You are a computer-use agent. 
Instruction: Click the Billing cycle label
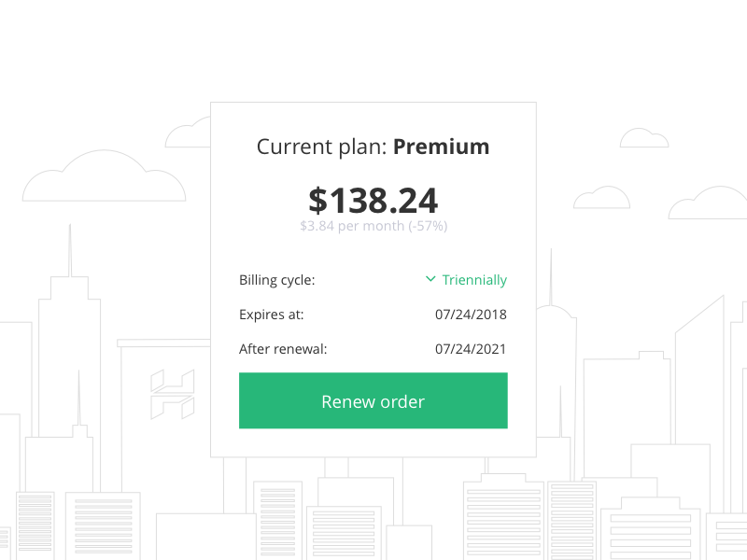(x=277, y=280)
